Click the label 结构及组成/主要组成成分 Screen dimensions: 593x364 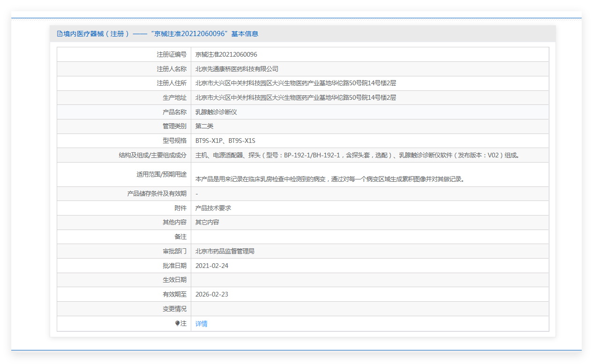153,155
